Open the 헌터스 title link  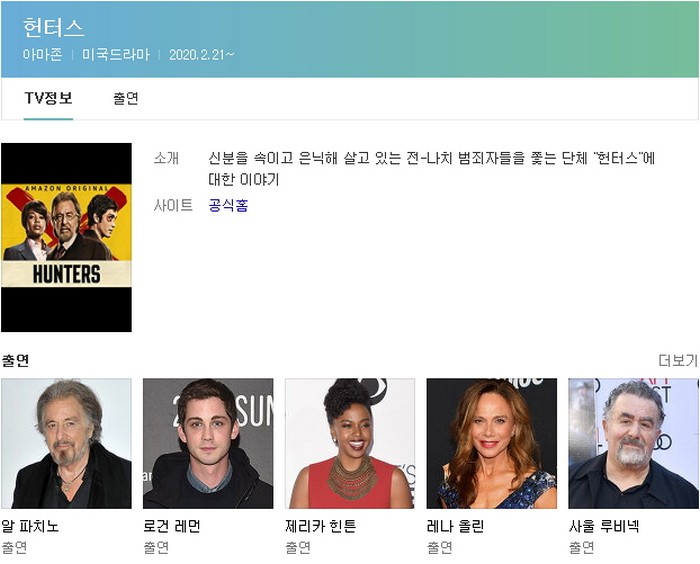click(53, 27)
